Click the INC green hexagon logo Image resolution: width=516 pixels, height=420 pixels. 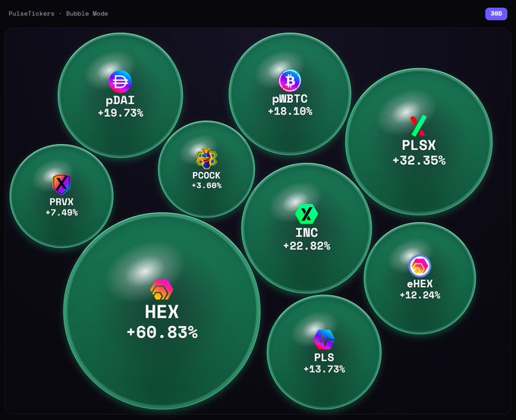(x=307, y=214)
